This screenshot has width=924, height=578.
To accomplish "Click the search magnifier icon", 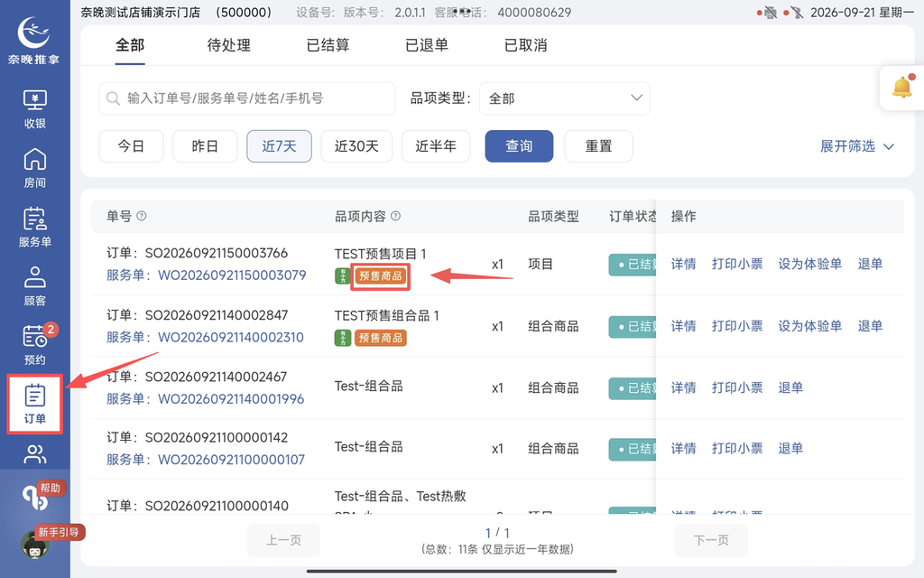I will point(113,98).
